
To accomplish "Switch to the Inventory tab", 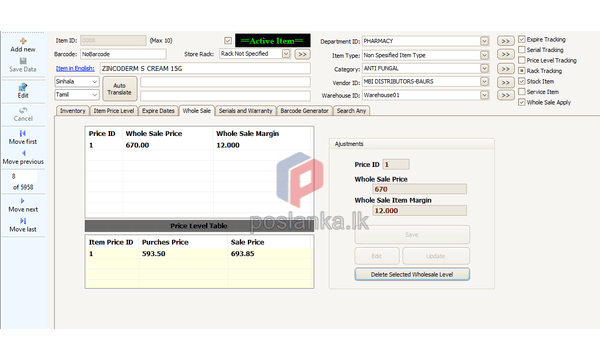I will click(x=73, y=111).
